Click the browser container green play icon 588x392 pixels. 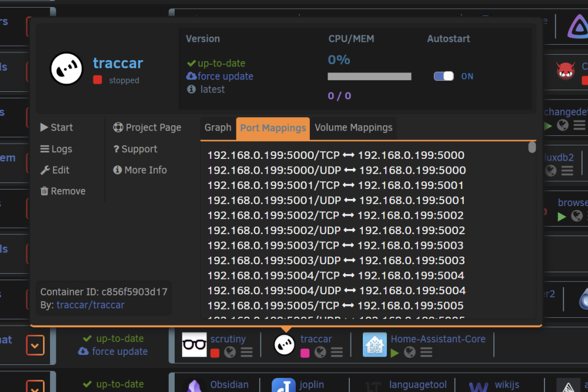click(562, 217)
